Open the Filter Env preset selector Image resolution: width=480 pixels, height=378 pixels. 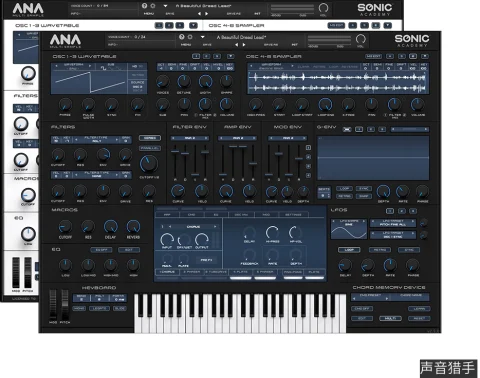[190, 138]
